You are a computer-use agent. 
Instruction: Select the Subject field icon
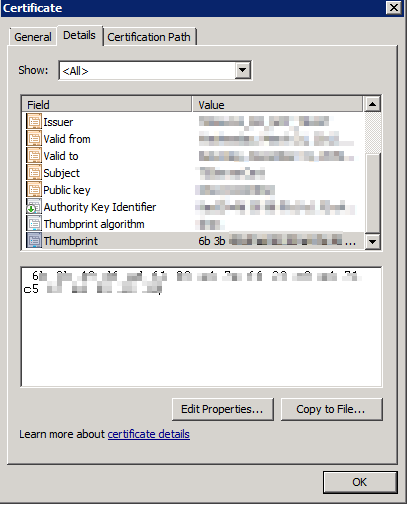click(34, 173)
